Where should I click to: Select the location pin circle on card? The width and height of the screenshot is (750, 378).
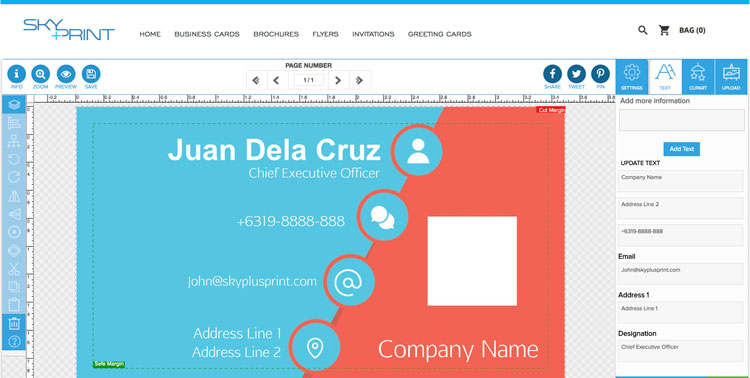[314, 346]
